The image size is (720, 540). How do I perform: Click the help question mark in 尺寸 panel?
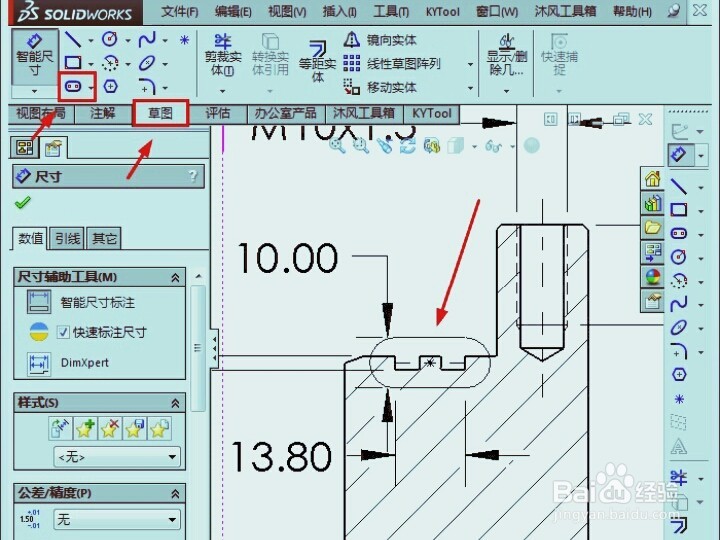click(193, 175)
